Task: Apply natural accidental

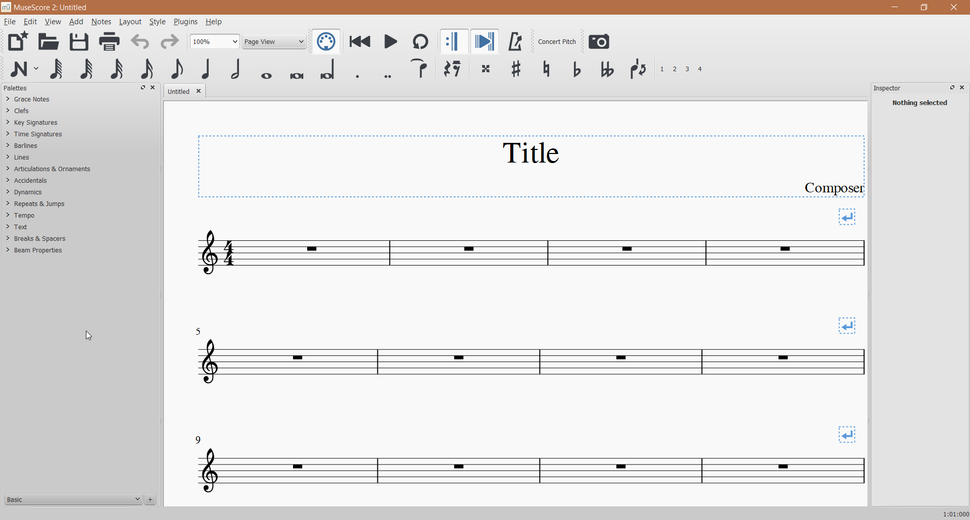Action: pos(546,69)
